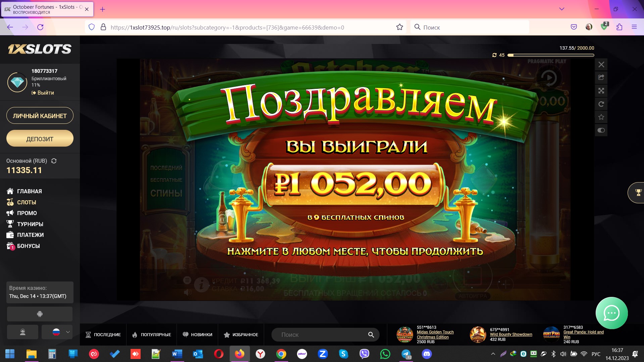Click the game search magnifier icon

(x=371, y=335)
